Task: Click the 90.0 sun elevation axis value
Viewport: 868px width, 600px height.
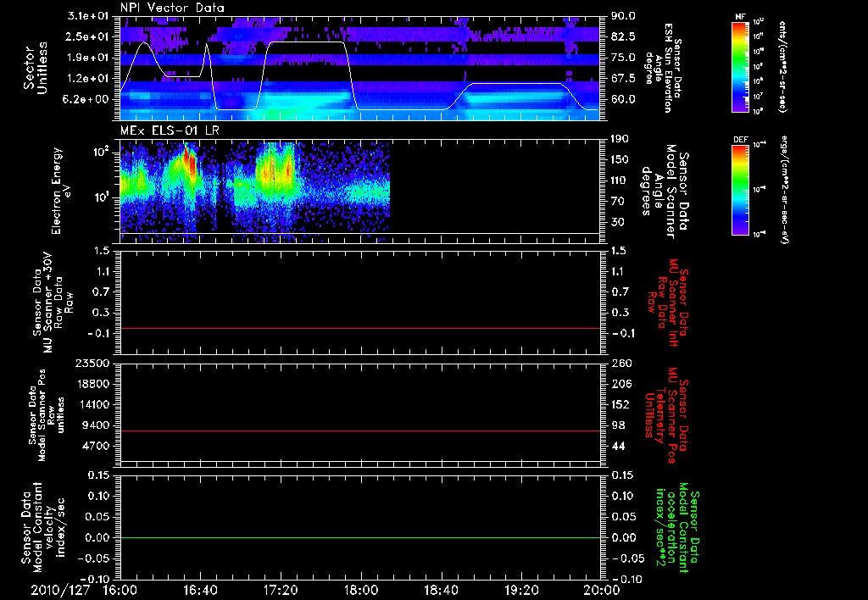Action: point(623,16)
